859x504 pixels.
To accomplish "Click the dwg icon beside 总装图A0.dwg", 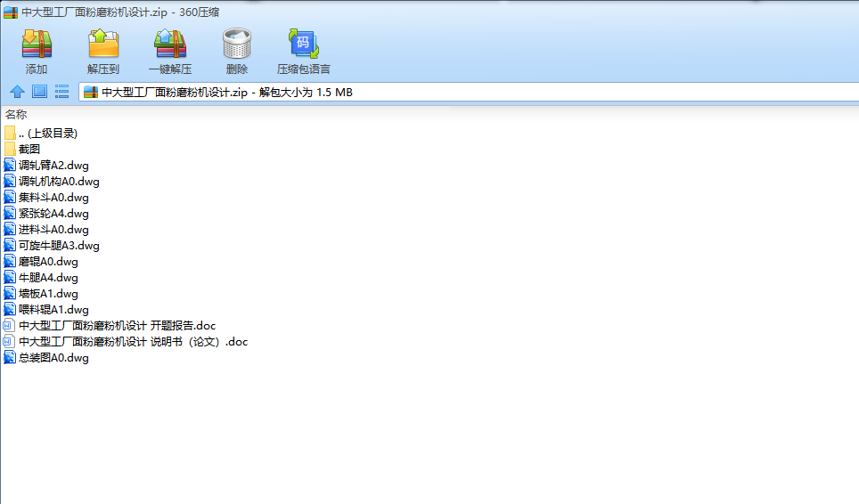I will tap(10, 357).
